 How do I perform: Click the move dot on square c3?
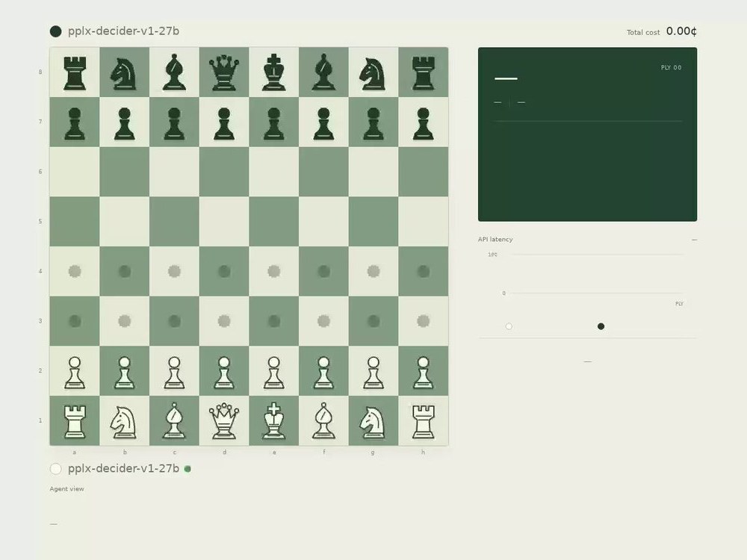174,321
